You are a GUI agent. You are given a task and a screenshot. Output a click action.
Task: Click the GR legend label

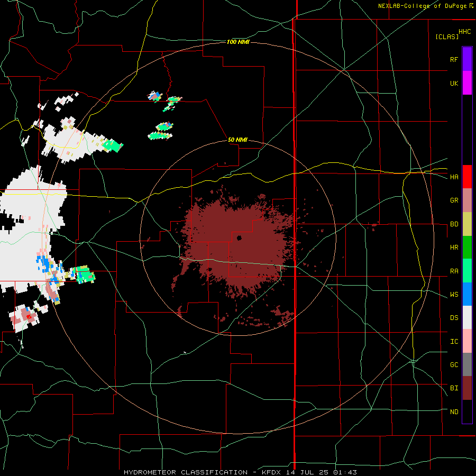[x=454, y=200]
